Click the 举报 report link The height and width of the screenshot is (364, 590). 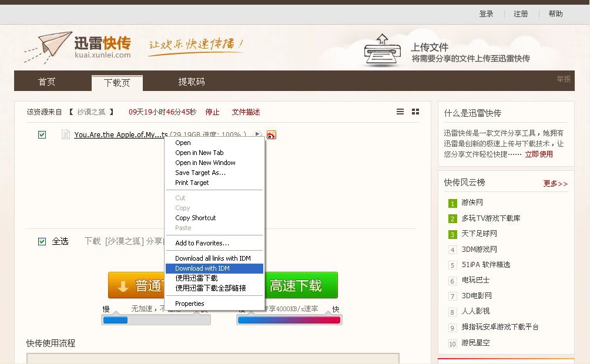[x=564, y=79]
